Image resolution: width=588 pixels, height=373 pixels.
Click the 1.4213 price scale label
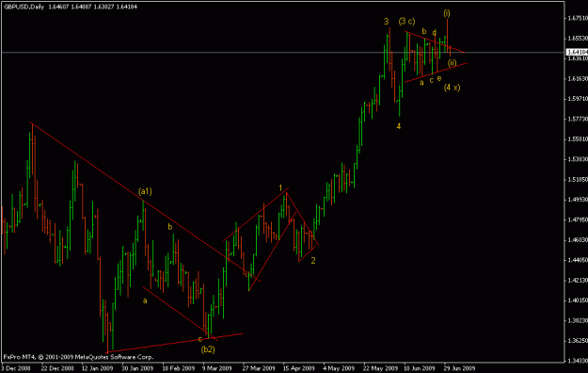click(x=578, y=280)
